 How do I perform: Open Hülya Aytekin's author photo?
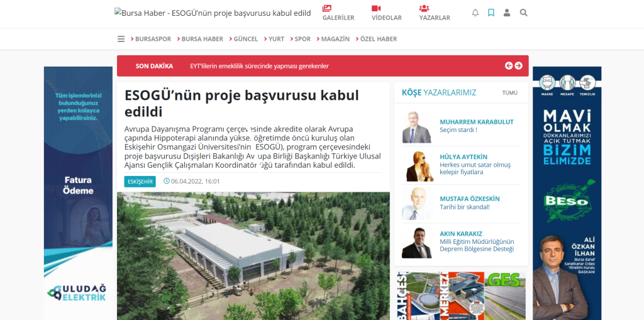pos(418,165)
